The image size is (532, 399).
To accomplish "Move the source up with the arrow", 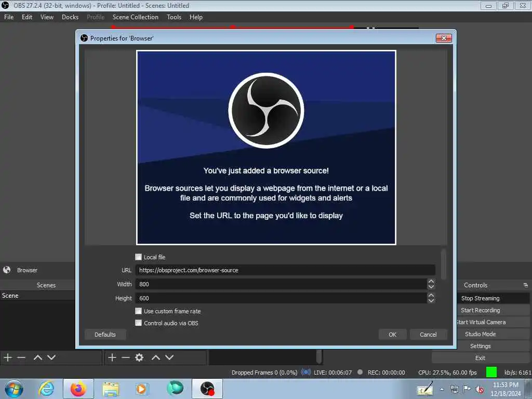I will [x=156, y=357].
